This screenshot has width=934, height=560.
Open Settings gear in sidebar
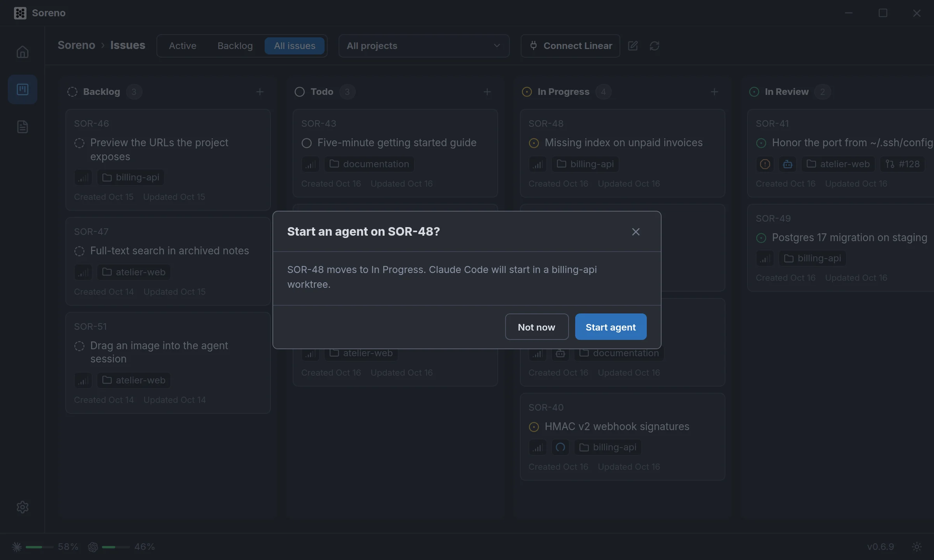click(23, 507)
